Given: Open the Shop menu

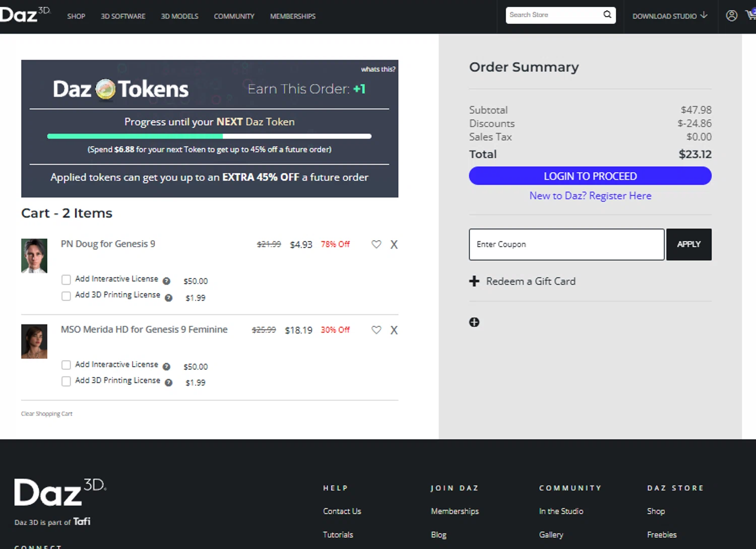Looking at the screenshot, I should pyautogui.click(x=76, y=16).
